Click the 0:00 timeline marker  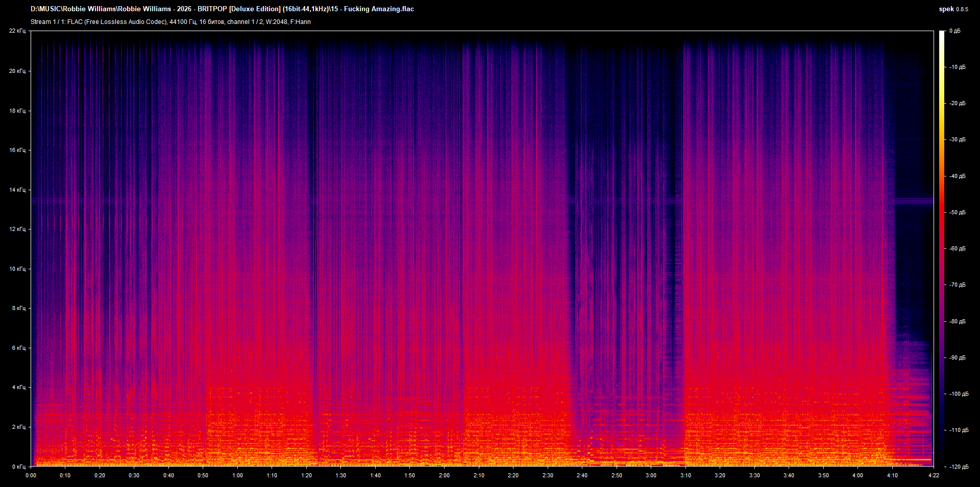coord(31,475)
